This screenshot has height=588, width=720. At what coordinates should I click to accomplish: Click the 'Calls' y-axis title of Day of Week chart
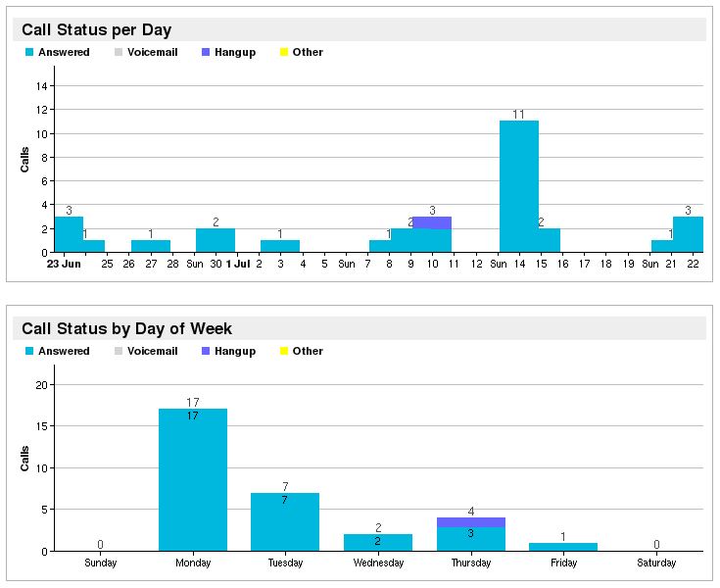[x=24, y=458]
